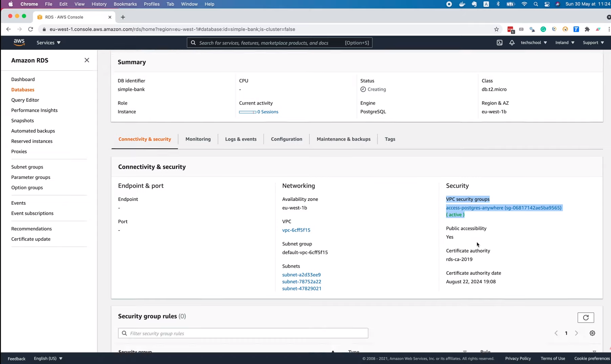Open the 0 Sessions activity link
611x364 pixels.
(x=268, y=112)
